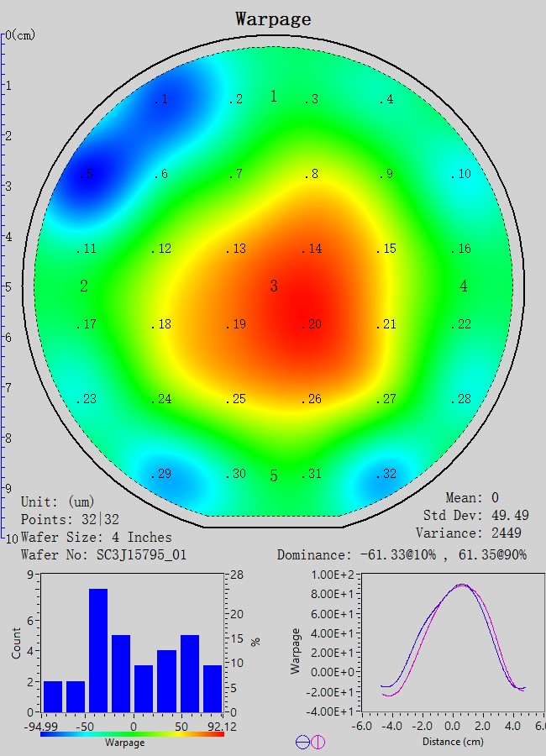Select measurement point 5 in blue region
The image size is (546, 756).
coord(87,175)
